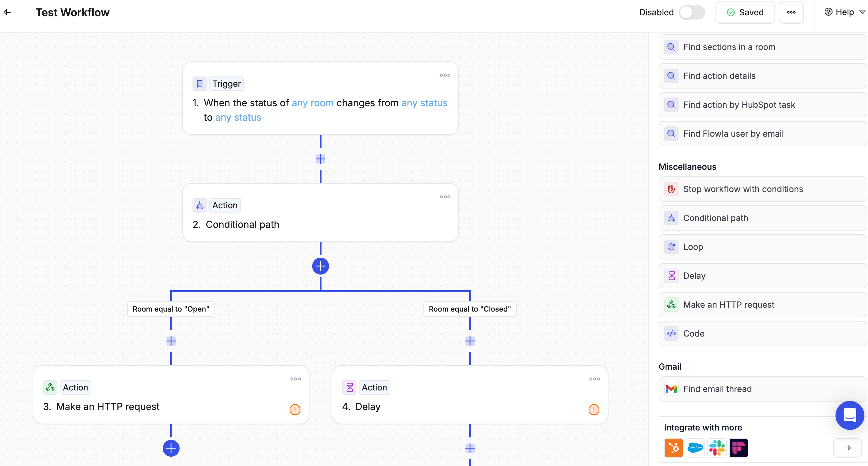This screenshot has height=466, width=868.
Task: Select Find email thread under Gmail
Action: click(x=763, y=389)
